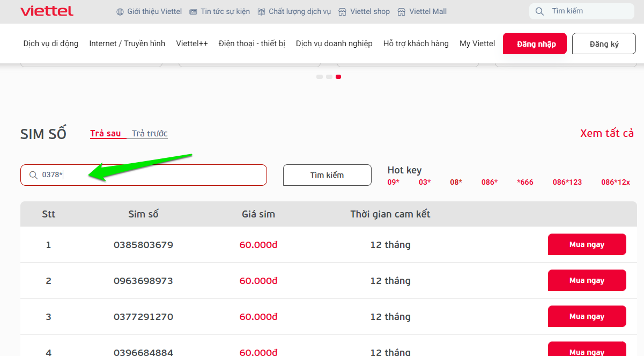
Task: Click the Viettel logo
Action: coord(47,11)
